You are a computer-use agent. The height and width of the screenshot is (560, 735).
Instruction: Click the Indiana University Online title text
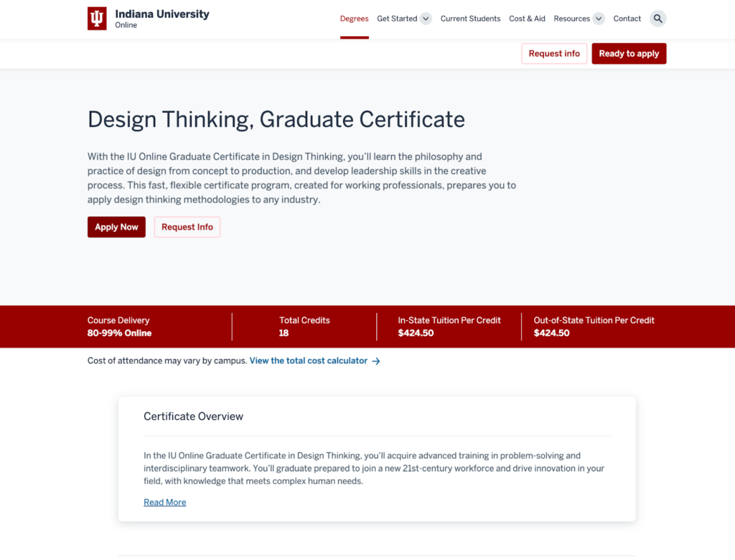click(162, 18)
